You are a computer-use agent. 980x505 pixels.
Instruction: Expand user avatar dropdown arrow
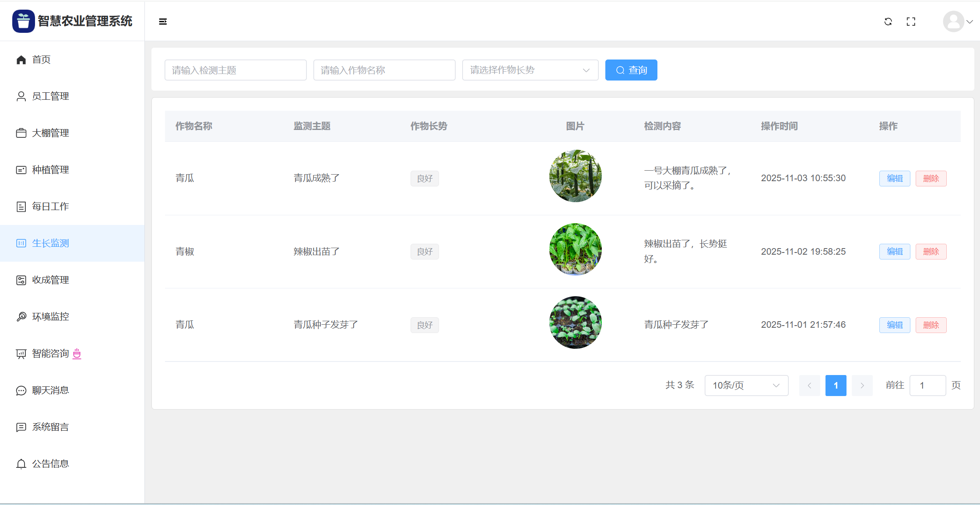[969, 21]
